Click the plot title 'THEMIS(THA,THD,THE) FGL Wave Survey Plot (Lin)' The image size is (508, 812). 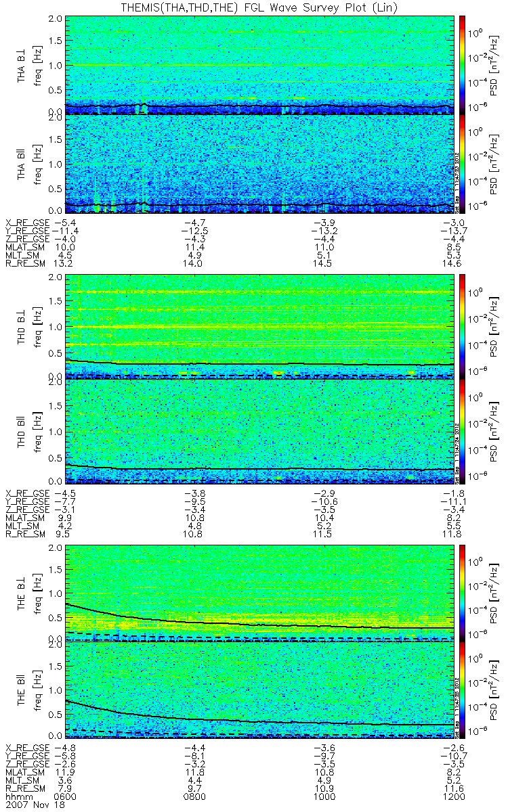[x=259, y=7]
